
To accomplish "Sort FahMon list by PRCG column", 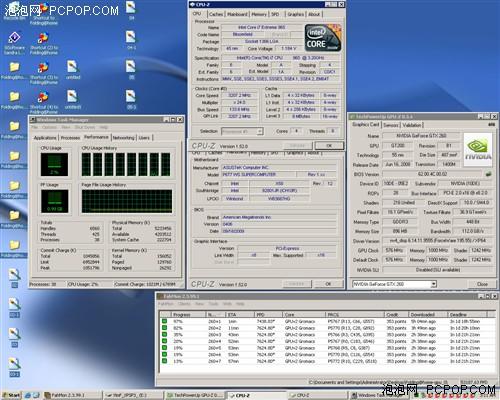I will pos(355,314).
